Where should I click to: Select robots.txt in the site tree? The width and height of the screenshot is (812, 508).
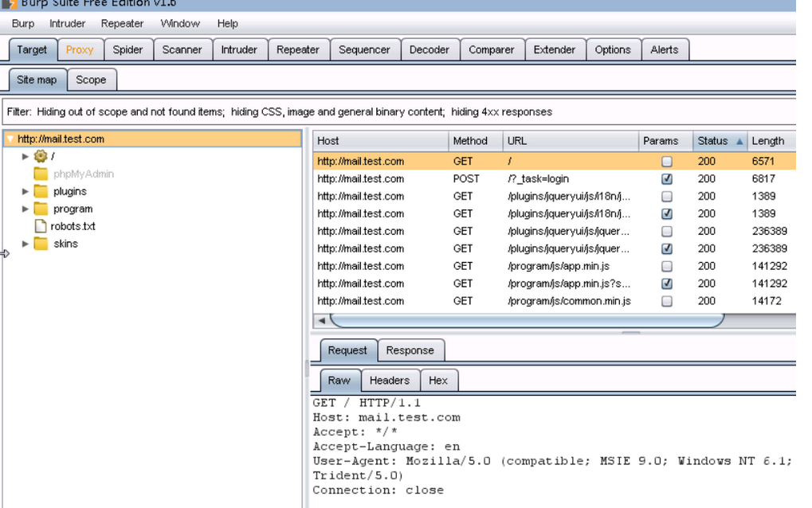(x=73, y=226)
